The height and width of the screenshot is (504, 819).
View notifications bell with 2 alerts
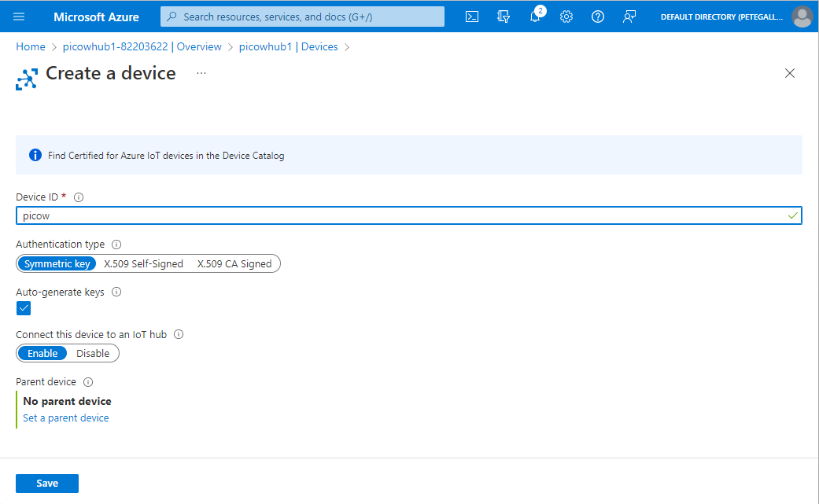click(536, 16)
